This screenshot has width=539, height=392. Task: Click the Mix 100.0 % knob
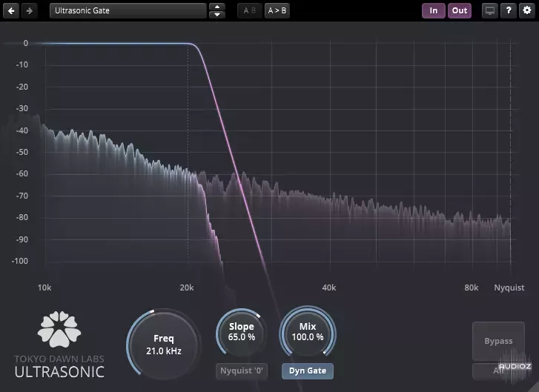[x=308, y=332]
